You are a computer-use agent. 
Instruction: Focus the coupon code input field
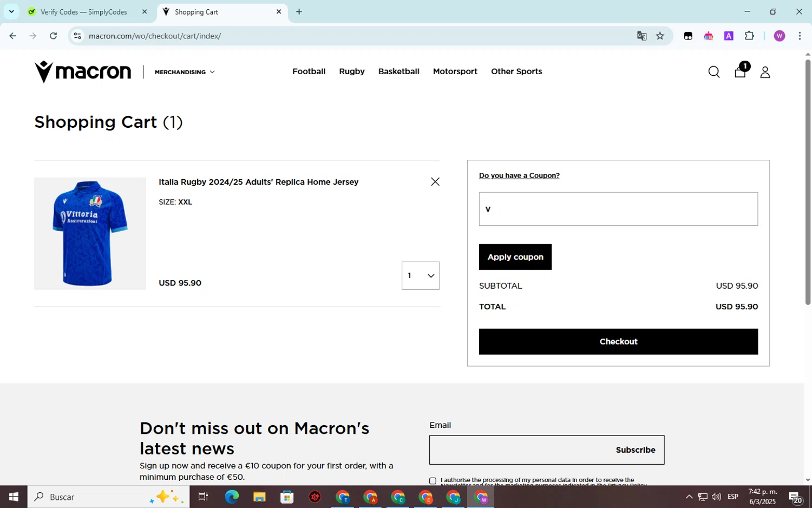618,209
